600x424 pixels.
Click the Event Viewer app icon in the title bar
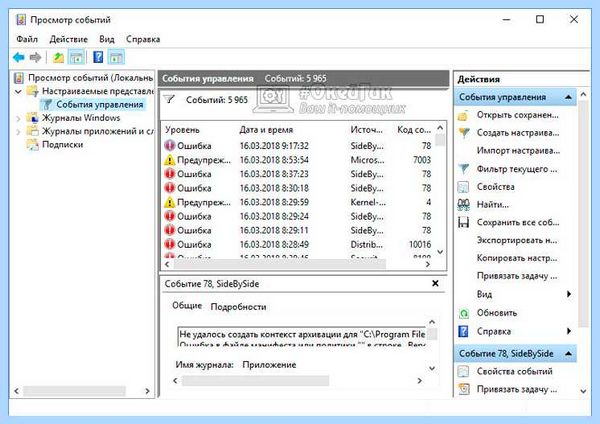21,20
